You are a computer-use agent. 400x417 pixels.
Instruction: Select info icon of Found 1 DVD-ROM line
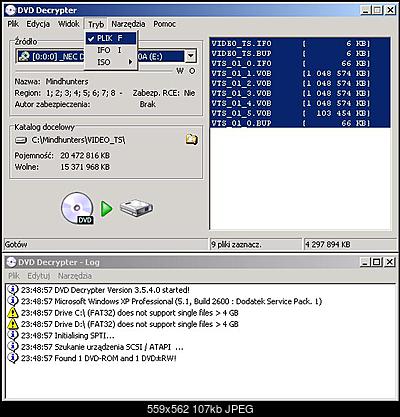point(13,358)
